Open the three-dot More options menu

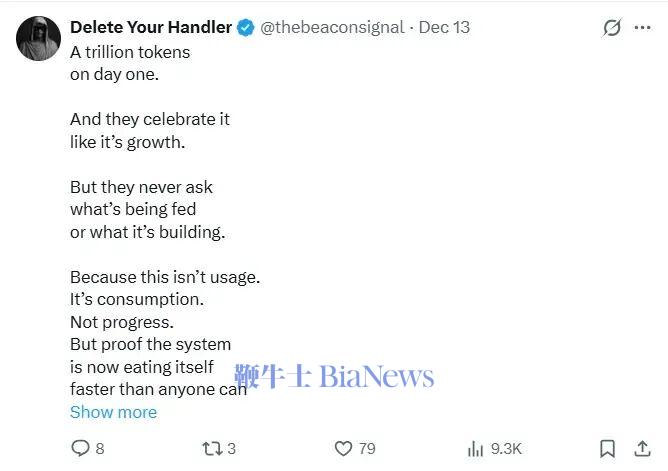(x=643, y=28)
